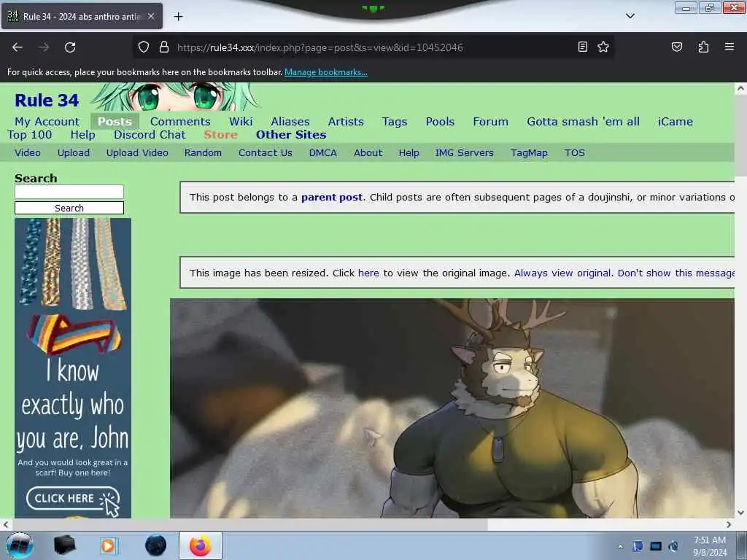Open the Extensions puzzle icon

pos(703,47)
